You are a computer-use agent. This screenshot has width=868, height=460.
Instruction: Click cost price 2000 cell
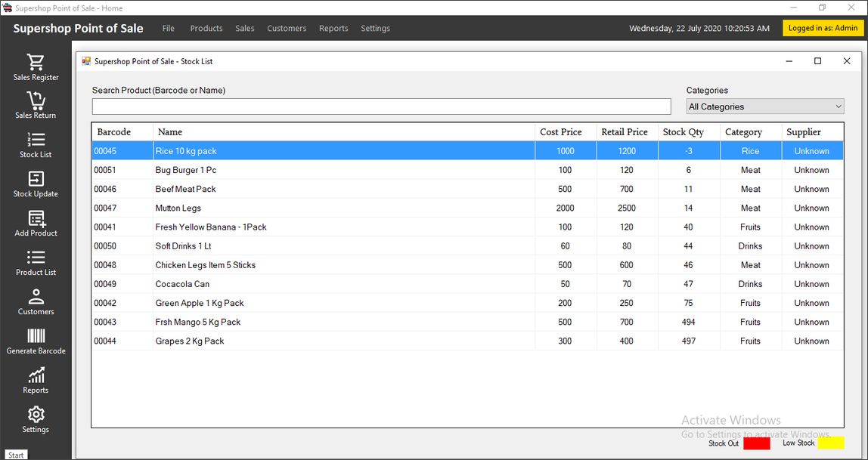(x=566, y=208)
